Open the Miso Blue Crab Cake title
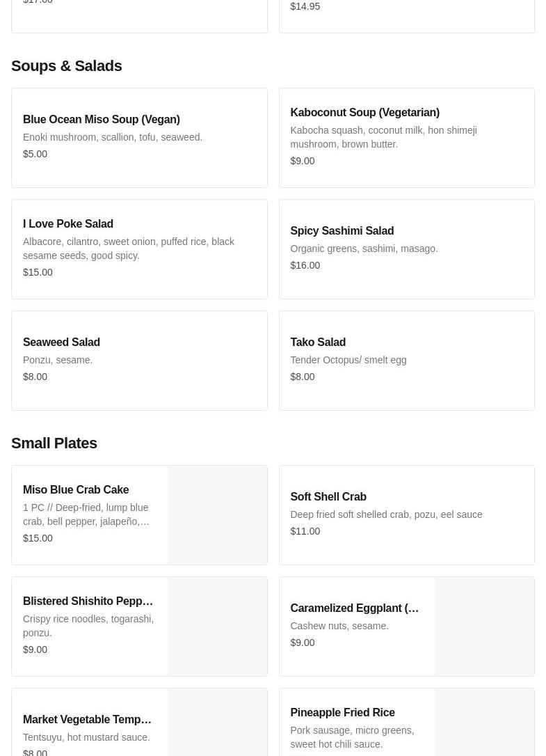The height and width of the screenshot is (756, 546). click(76, 490)
